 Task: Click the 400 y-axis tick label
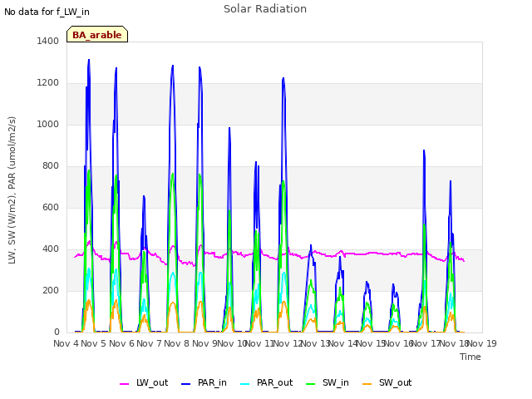(x=51, y=249)
